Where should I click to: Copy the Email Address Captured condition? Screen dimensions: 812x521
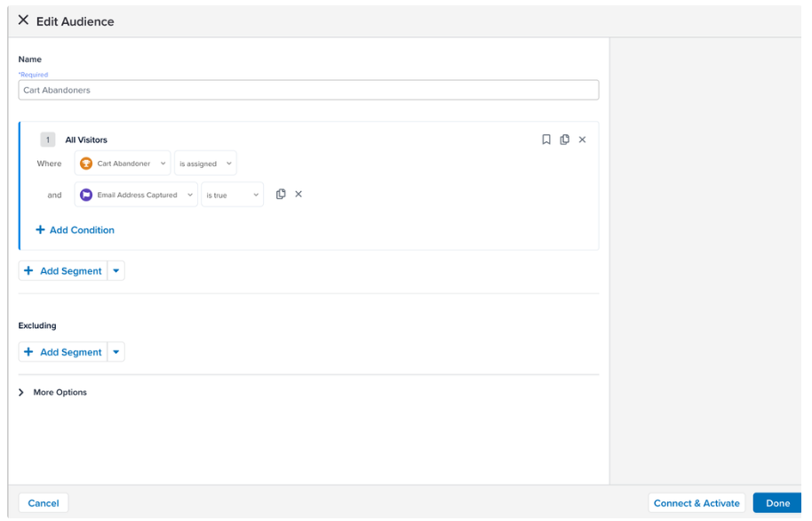pos(281,195)
